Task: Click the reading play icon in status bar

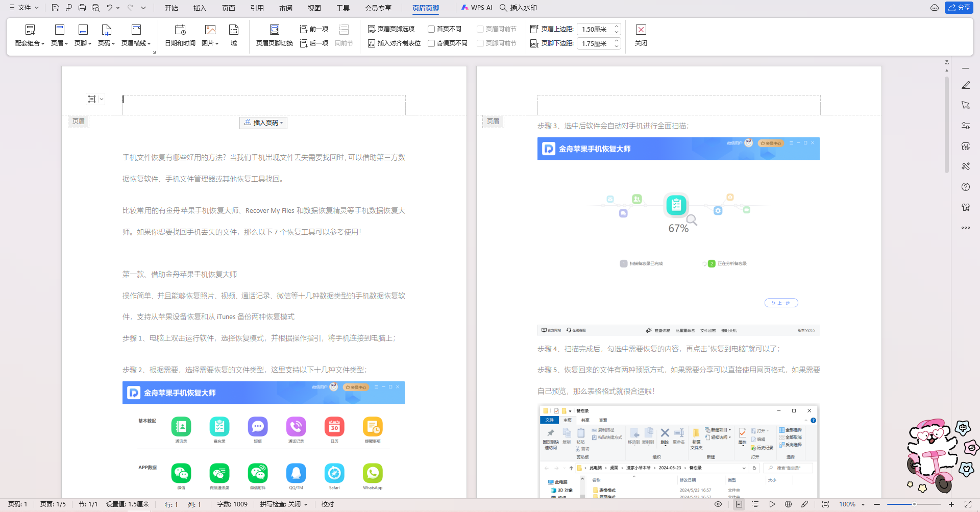Action: coord(772,504)
